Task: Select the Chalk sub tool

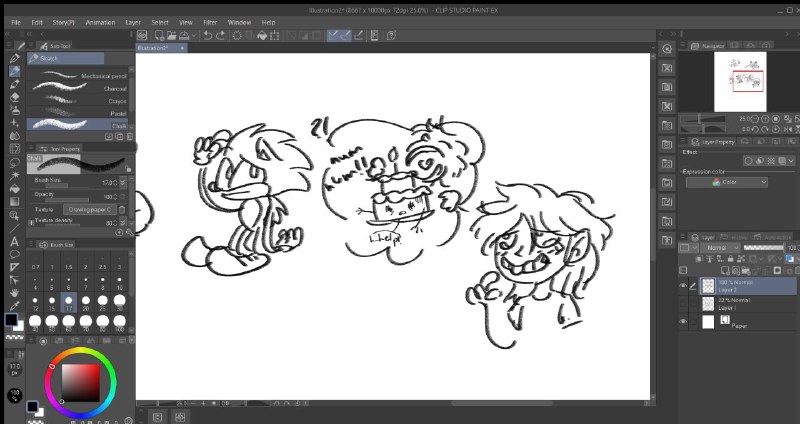Action: (x=78, y=124)
